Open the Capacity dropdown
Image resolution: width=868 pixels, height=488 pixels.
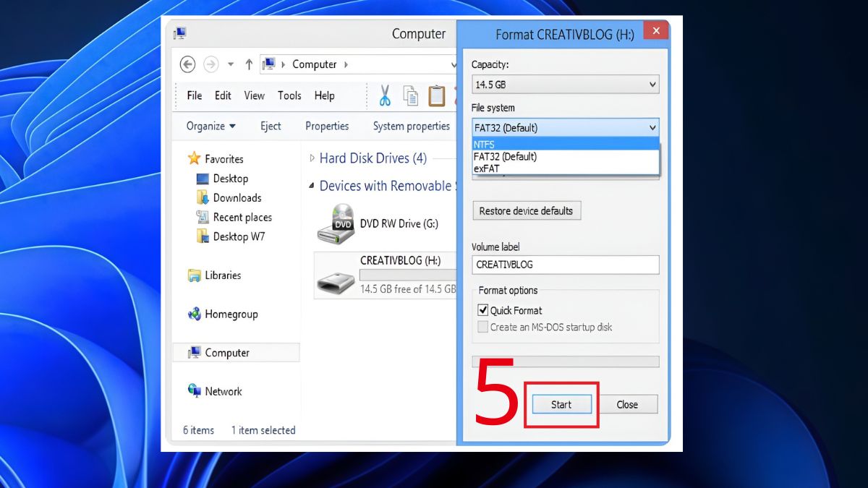click(565, 85)
